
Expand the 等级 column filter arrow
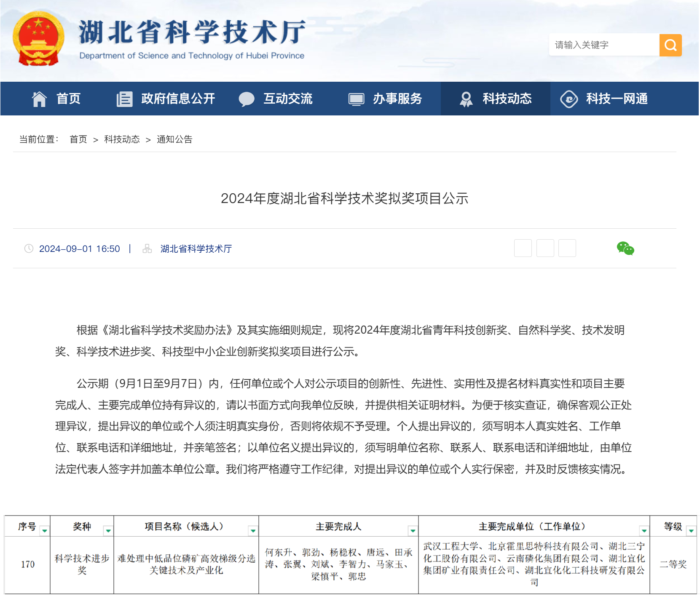(x=691, y=531)
